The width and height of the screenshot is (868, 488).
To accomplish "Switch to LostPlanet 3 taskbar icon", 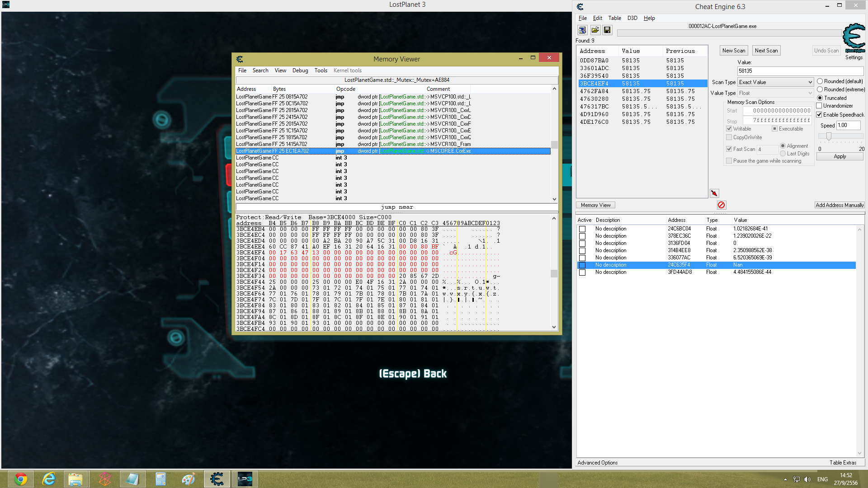I will tap(245, 479).
